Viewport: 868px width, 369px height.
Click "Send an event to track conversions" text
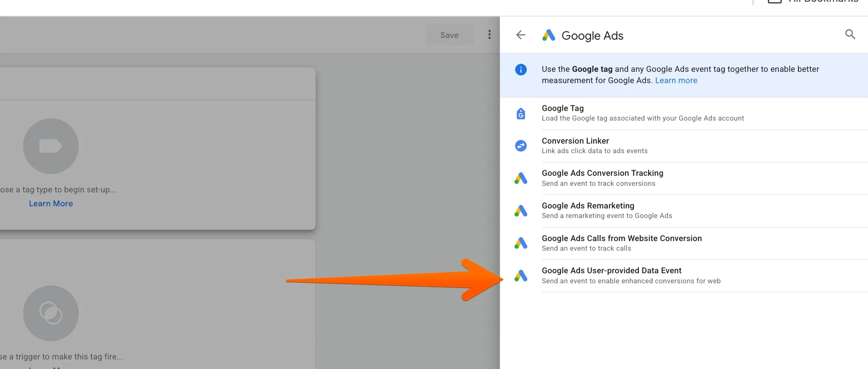tap(599, 184)
